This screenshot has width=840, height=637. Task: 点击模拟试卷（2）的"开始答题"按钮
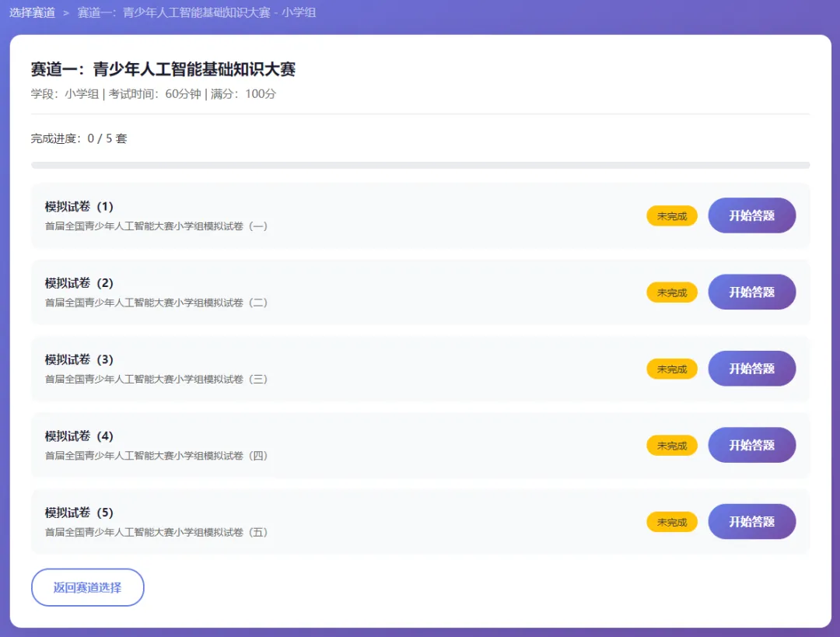pos(751,292)
